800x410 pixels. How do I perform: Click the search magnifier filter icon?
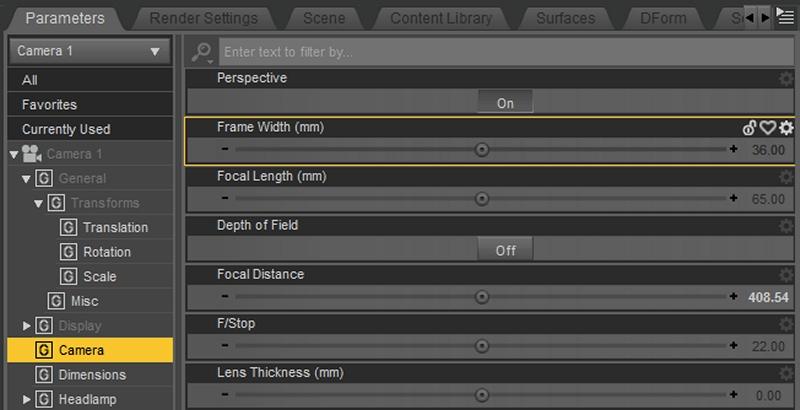202,51
